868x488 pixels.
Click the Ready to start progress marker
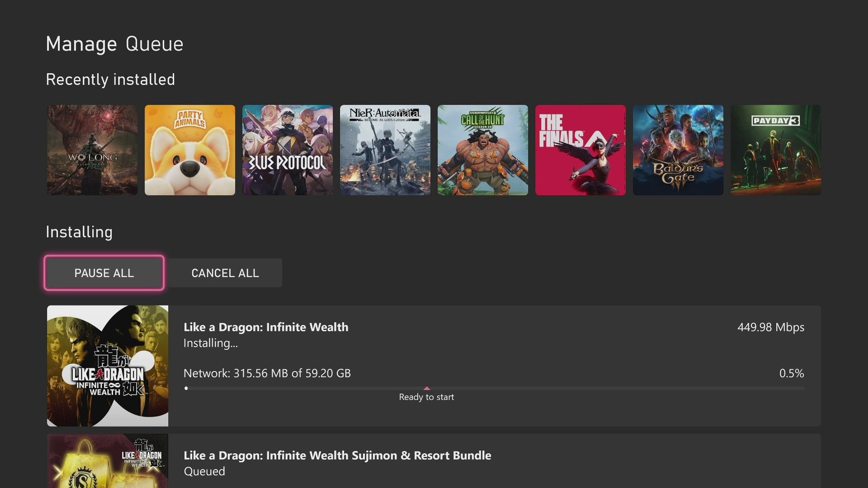[x=426, y=389]
